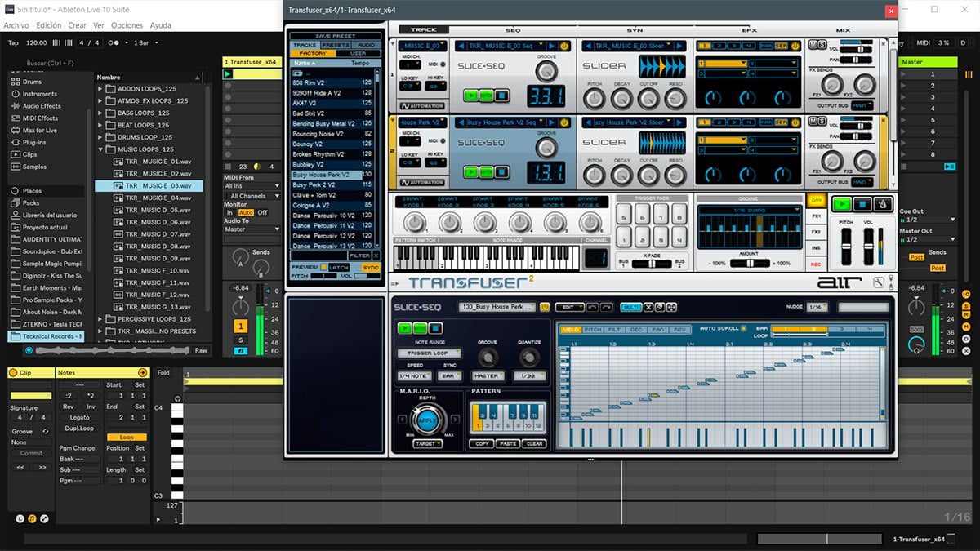Stop track 2 Slice-Seq sequence

pyautogui.click(x=501, y=172)
